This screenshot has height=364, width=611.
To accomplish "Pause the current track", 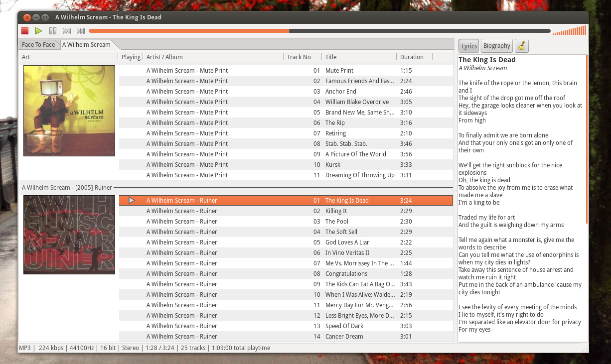I will (53, 31).
